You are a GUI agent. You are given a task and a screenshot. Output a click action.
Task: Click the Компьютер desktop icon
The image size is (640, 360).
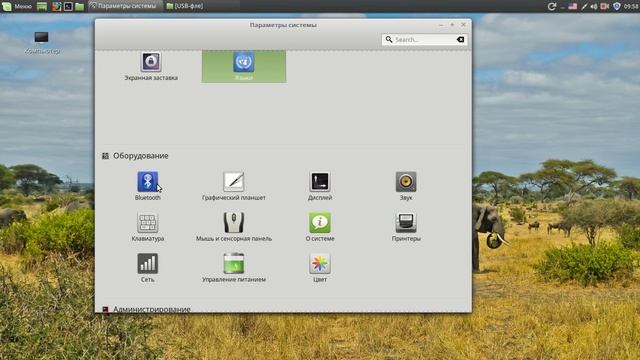pos(42,42)
